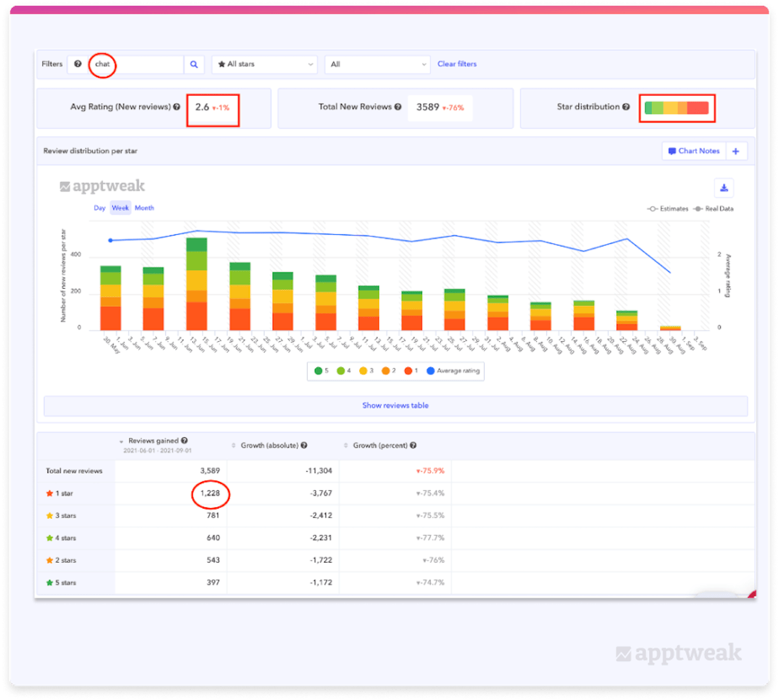Open the All filter dropdown
The image size is (779, 700).
[x=377, y=64]
